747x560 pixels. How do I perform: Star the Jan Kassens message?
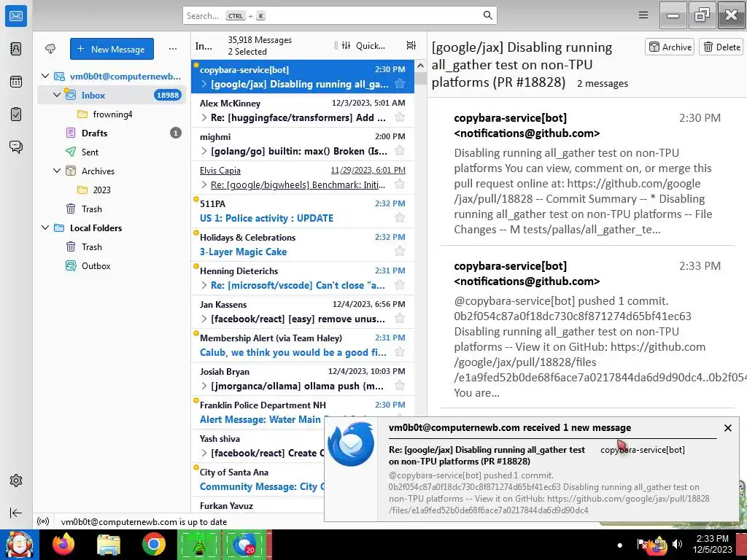400,319
